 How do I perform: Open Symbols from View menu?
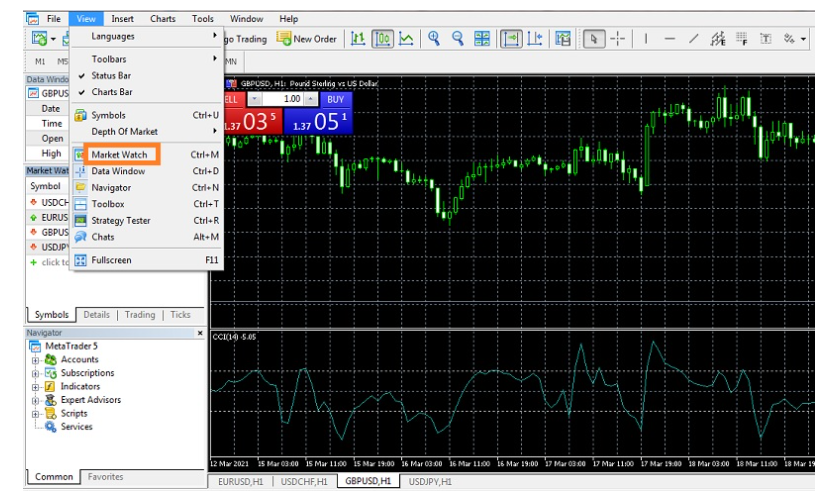[147, 115]
